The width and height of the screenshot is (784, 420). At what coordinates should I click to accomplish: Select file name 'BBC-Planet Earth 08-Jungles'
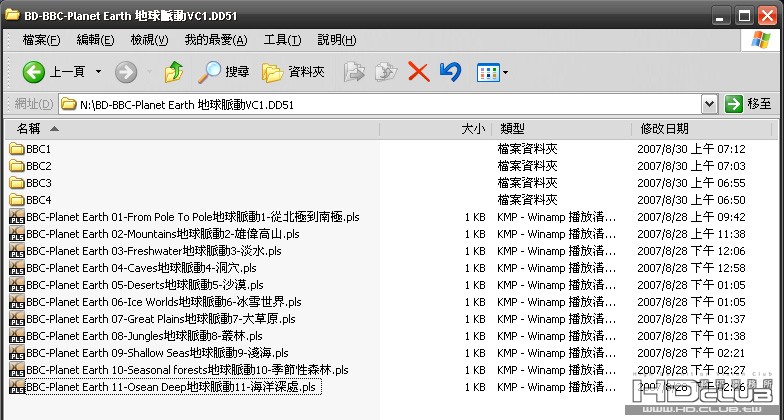pos(144,336)
